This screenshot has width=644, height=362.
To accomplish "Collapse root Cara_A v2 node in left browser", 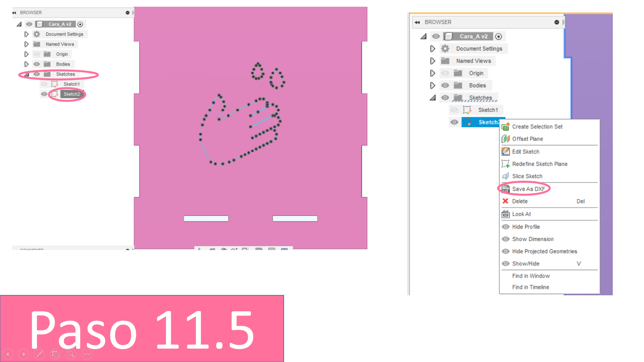I will (x=19, y=24).
